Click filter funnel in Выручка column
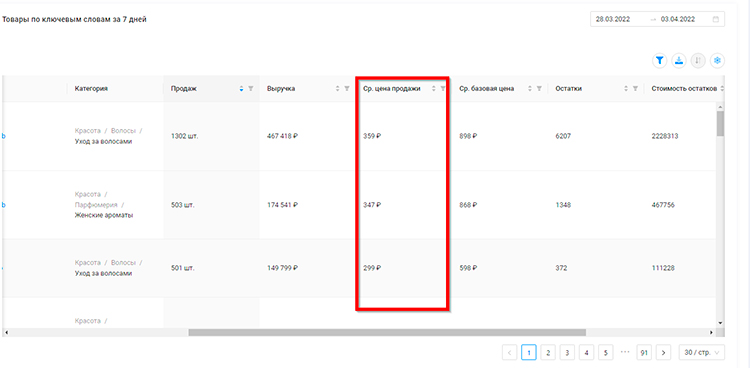This screenshot has width=750, height=368. point(347,89)
